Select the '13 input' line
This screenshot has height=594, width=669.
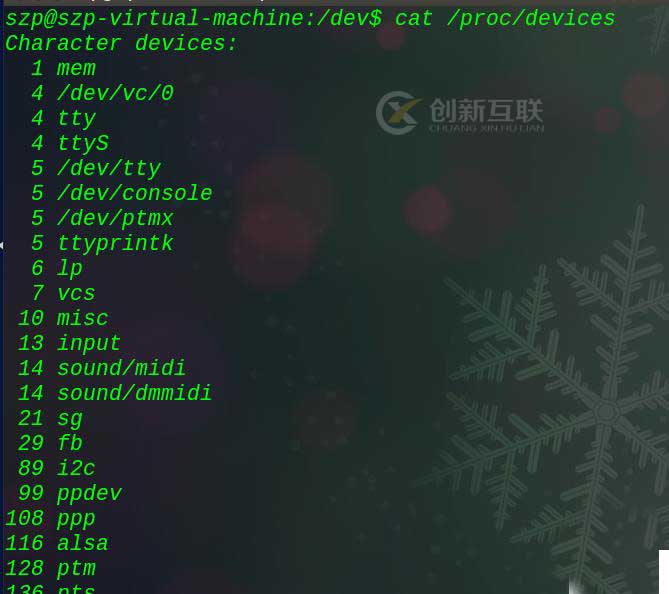click(x=70, y=344)
